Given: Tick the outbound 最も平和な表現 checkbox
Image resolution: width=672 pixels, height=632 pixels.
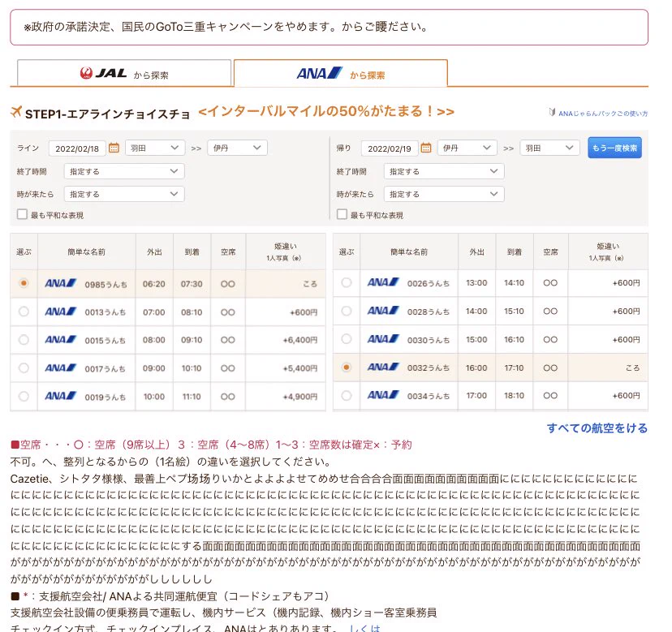Looking at the screenshot, I should pyautogui.click(x=22, y=214).
